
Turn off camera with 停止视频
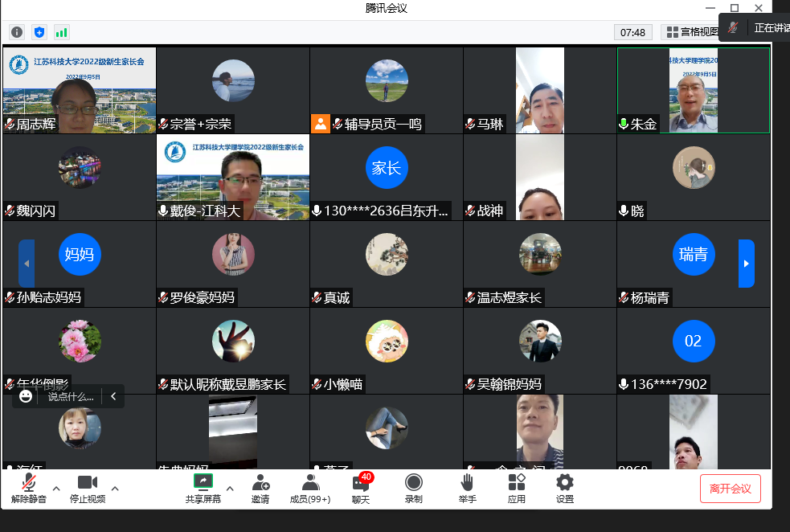coord(87,488)
